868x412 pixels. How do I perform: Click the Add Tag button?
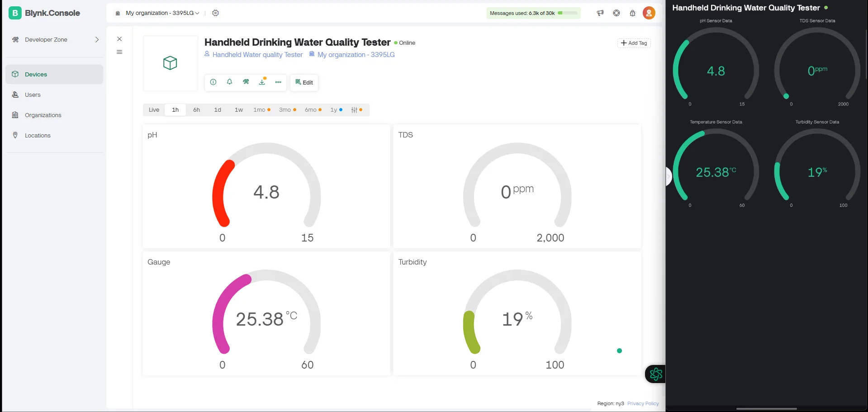[634, 43]
